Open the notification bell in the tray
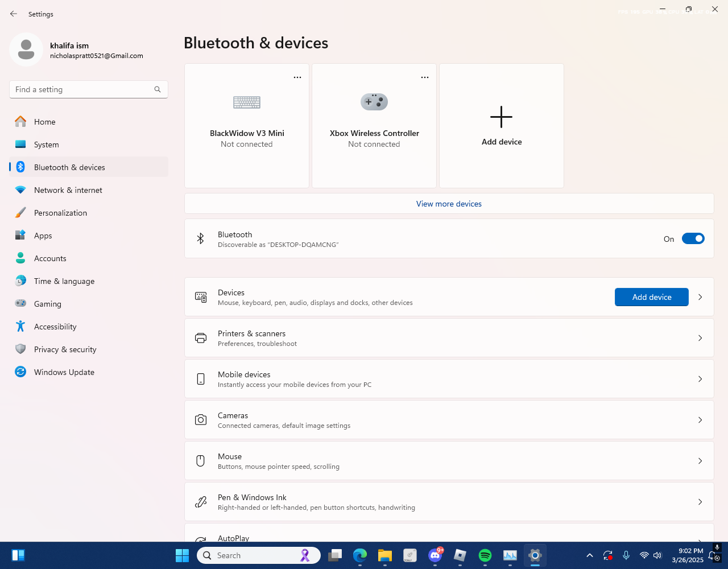The image size is (728, 569). [712, 555]
